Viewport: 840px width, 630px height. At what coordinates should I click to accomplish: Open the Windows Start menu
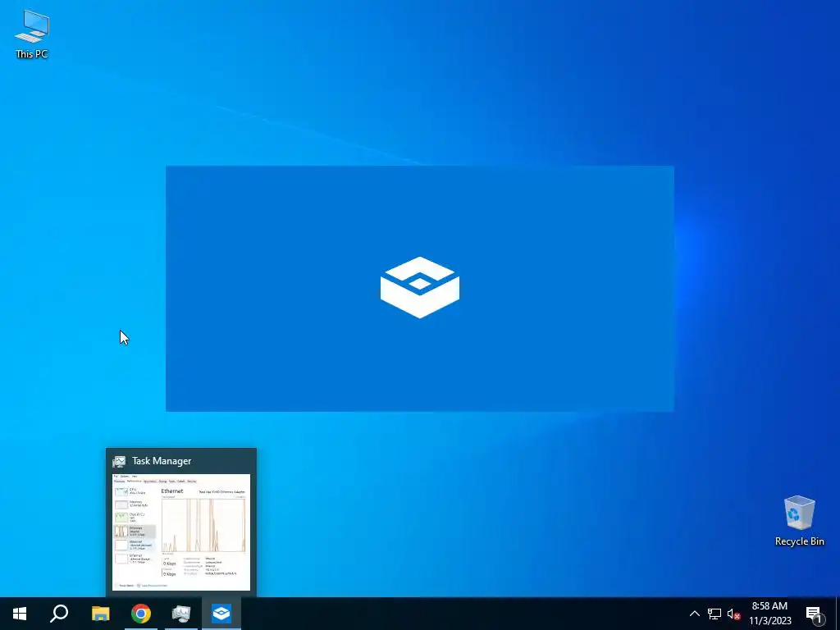20,614
